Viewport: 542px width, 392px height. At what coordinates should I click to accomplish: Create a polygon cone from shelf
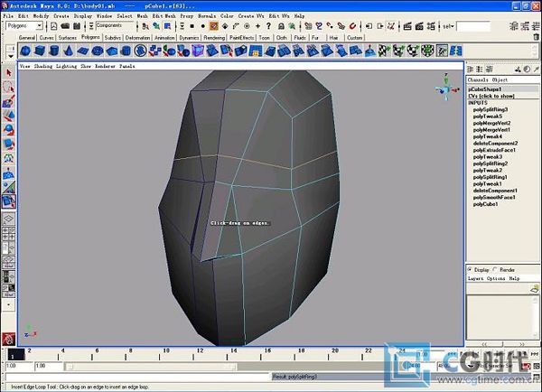point(69,51)
